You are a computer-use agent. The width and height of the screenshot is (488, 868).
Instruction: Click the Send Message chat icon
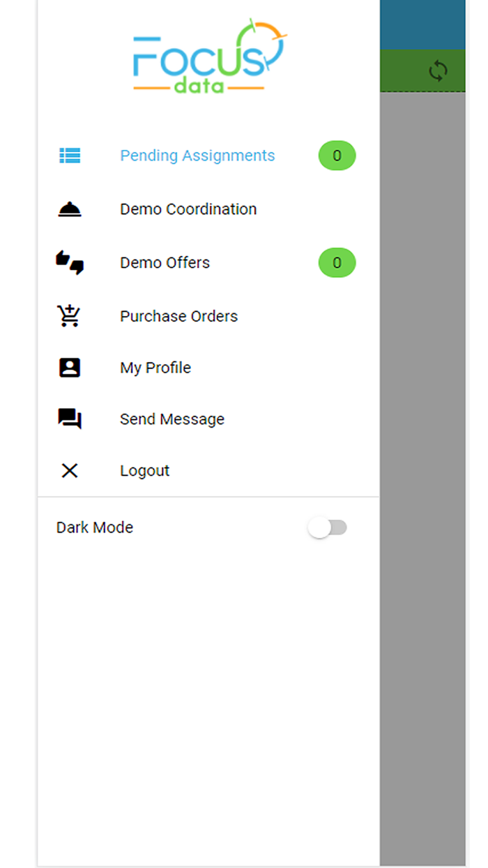click(70, 419)
